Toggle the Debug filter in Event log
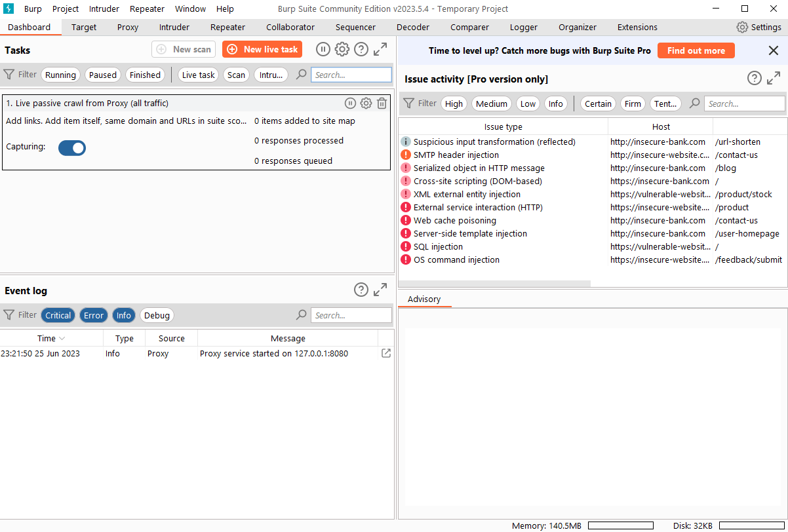The width and height of the screenshot is (788, 532). tap(157, 315)
